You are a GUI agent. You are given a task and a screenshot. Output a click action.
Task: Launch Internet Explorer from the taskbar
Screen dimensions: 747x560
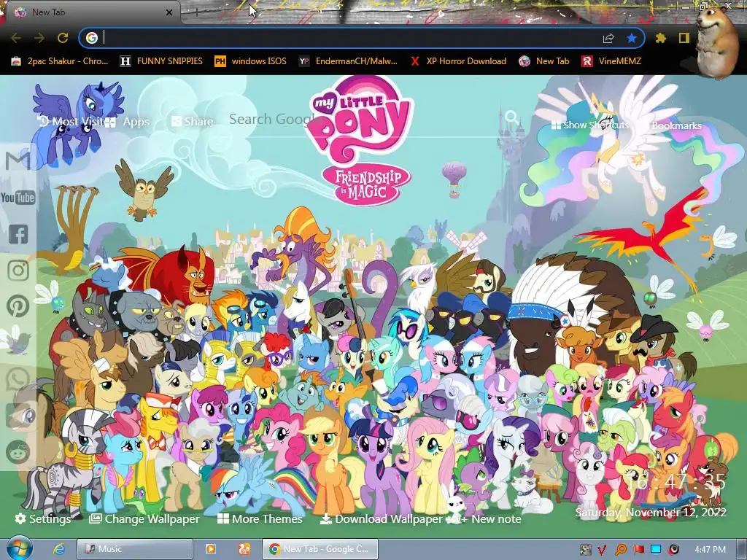[x=59, y=549]
